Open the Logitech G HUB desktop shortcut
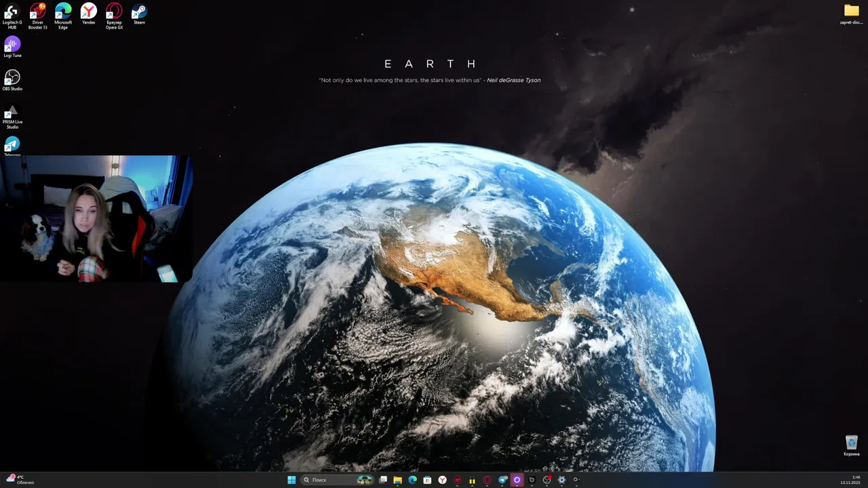The height and width of the screenshot is (488, 868). pos(12,16)
